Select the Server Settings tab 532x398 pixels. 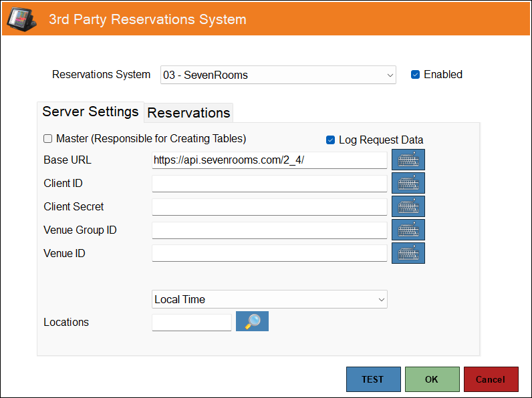point(90,112)
